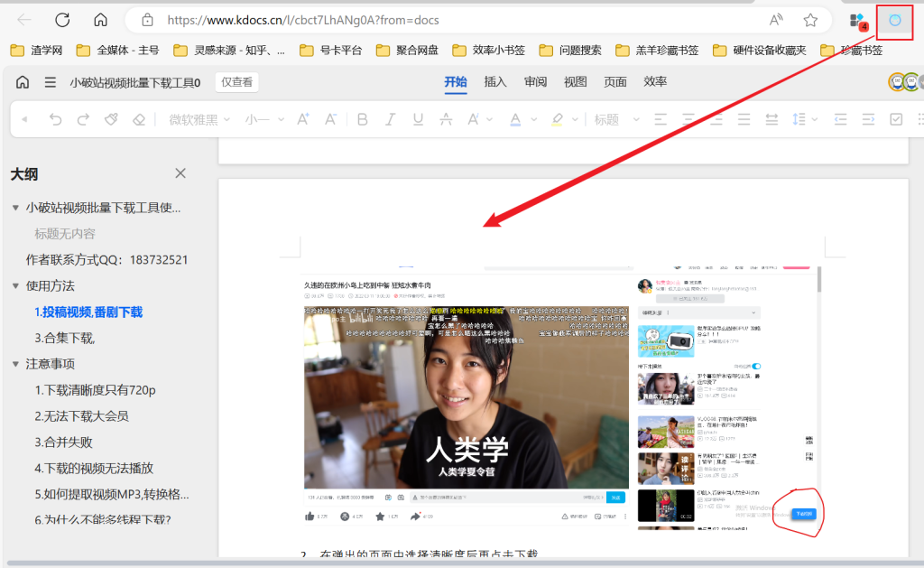
Task: Click the format painter brush icon
Action: [x=111, y=119]
